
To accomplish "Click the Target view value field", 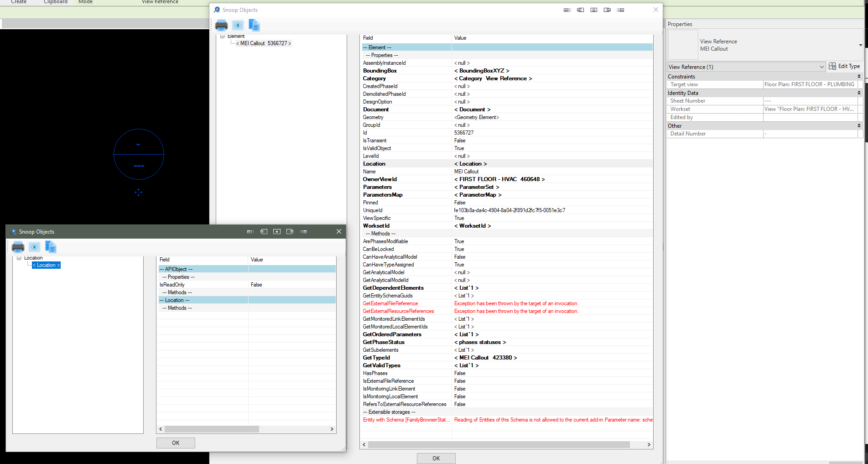I will pyautogui.click(x=811, y=84).
